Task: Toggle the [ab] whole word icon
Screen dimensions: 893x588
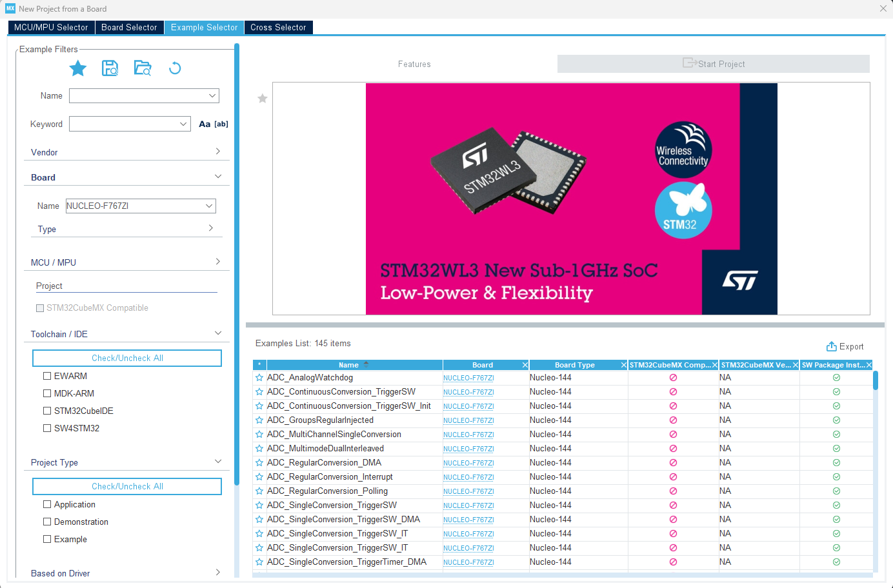Action: click(221, 124)
